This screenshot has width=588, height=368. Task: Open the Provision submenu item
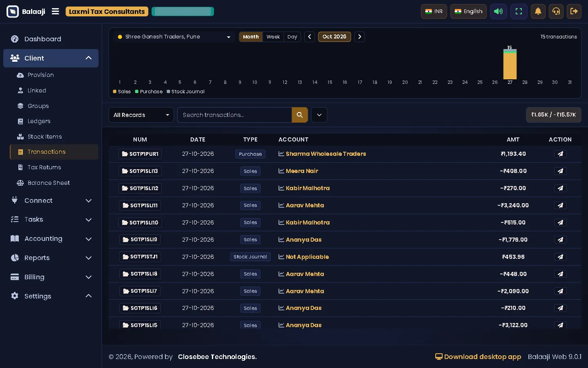pyautogui.click(x=54, y=75)
